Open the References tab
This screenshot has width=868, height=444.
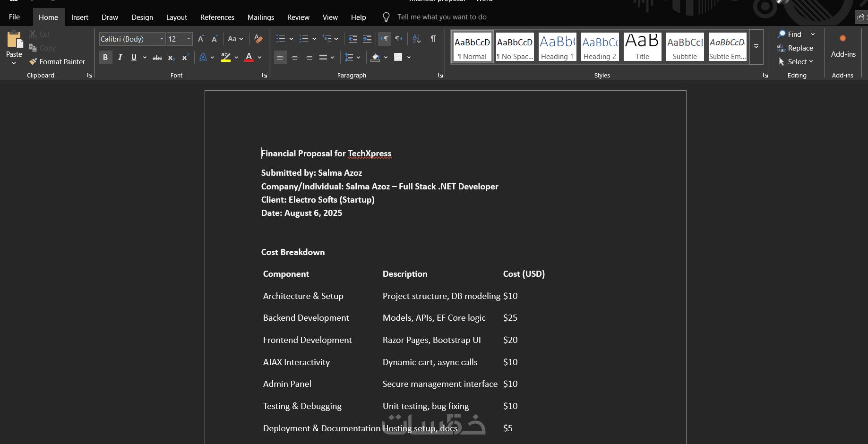tap(217, 17)
